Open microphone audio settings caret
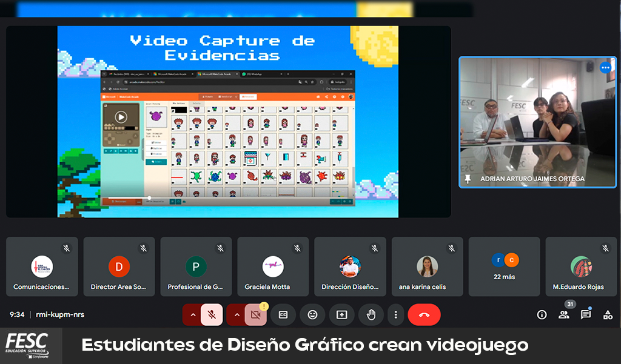 coord(193,315)
